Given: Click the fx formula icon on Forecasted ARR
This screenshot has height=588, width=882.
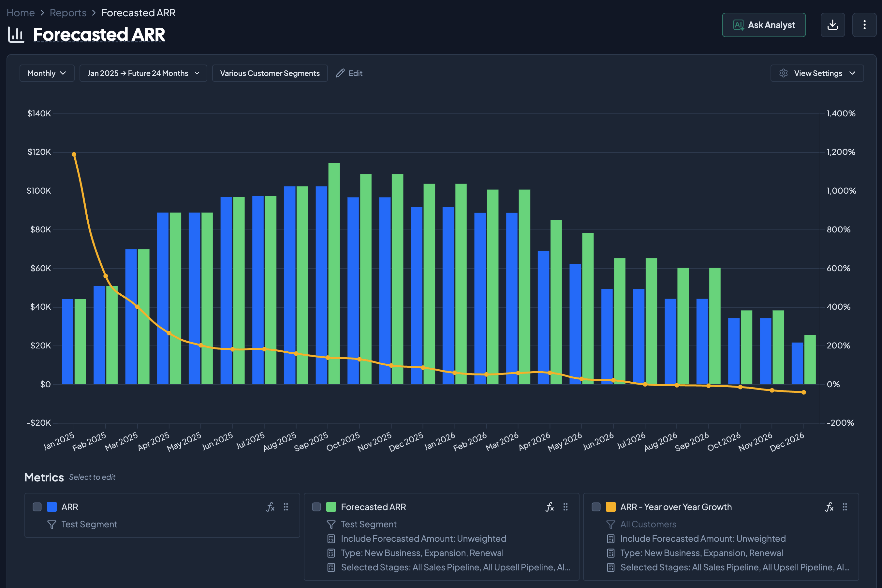Looking at the screenshot, I should pos(550,507).
